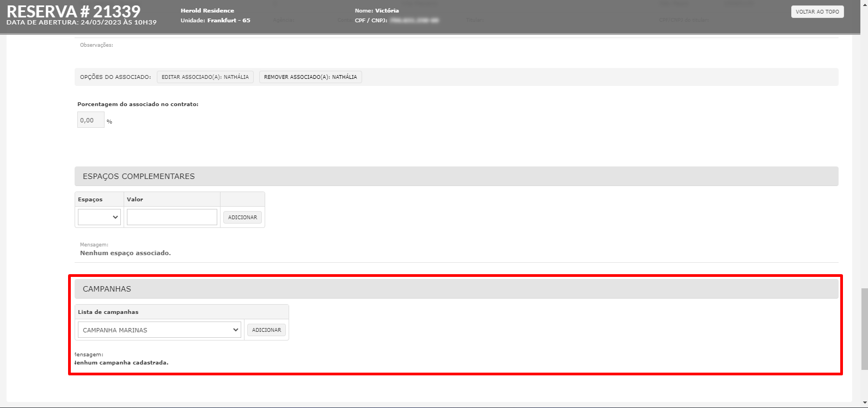This screenshot has height=408, width=868.
Task: Click the Espaços Complementares section header
Action: [x=456, y=176]
